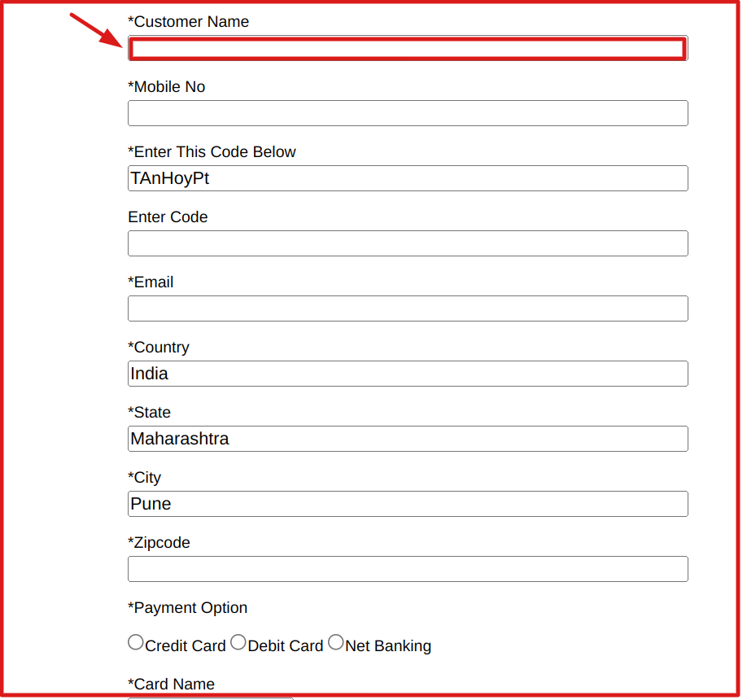747x700 pixels.
Task: Click the City field containing Pune
Action: pos(407,504)
